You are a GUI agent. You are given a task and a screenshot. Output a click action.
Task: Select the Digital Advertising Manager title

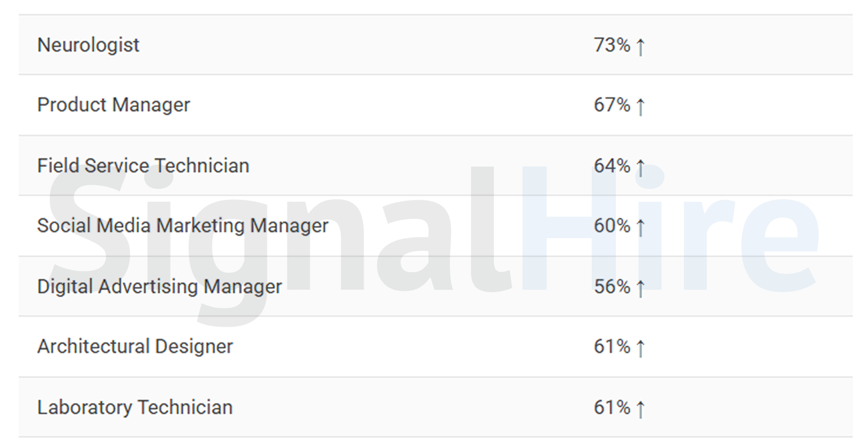pos(160,287)
